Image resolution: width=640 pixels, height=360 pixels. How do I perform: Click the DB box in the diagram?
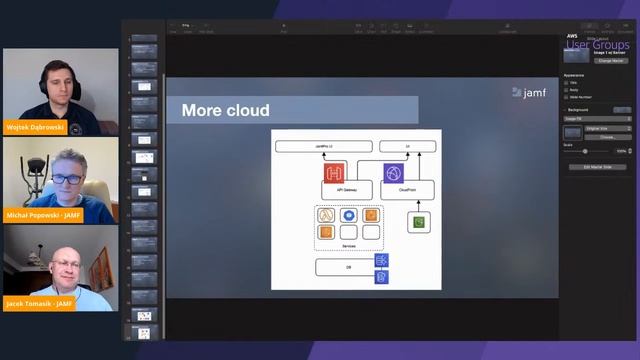tap(345, 267)
